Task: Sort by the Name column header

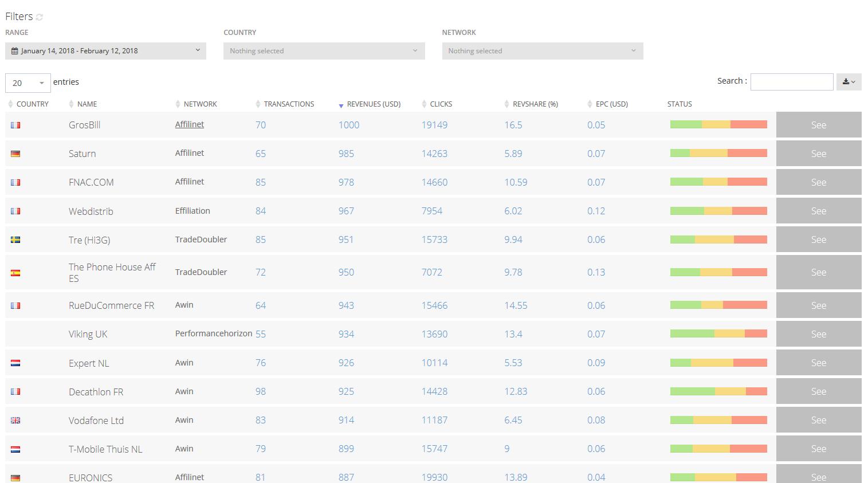Action: pos(87,104)
